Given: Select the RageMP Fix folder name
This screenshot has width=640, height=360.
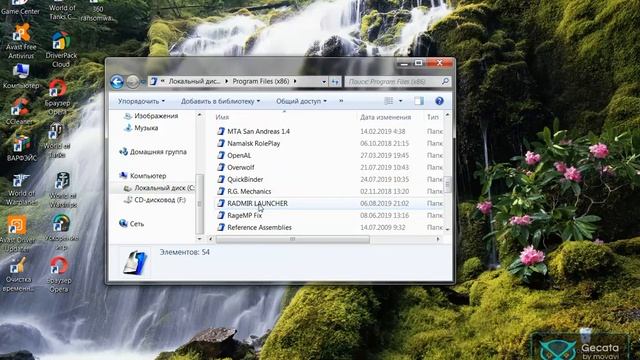Looking at the screenshot, I should tap(244, 216).
